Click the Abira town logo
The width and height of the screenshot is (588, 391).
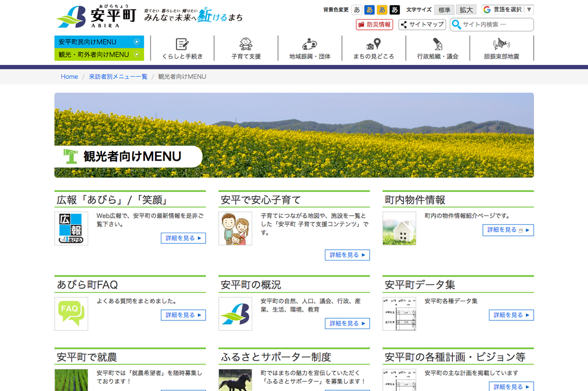click(96, 17)
